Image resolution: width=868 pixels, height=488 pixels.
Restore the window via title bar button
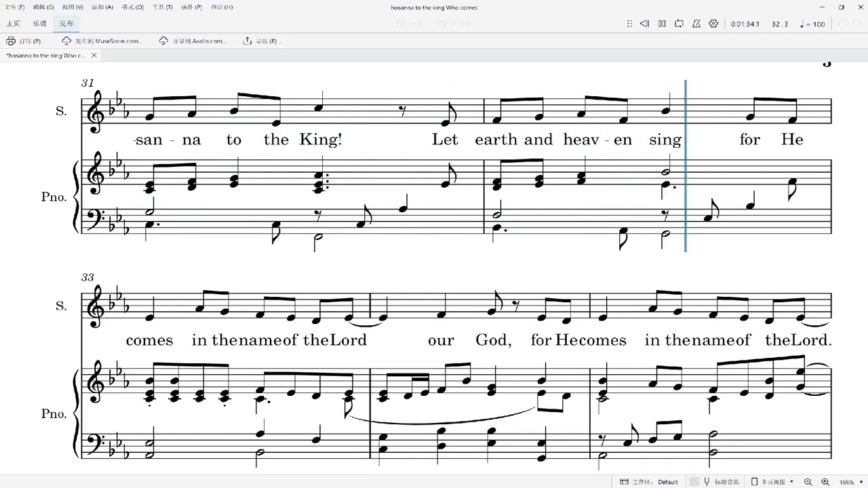pyautogui.click(x=842, y=7)
